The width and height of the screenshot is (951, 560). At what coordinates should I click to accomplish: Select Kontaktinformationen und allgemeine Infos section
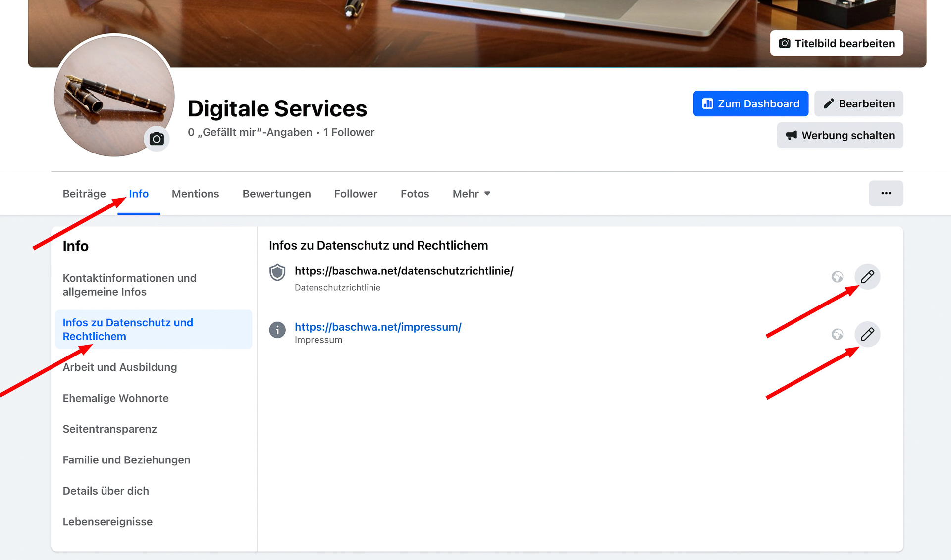pos(129,285)
